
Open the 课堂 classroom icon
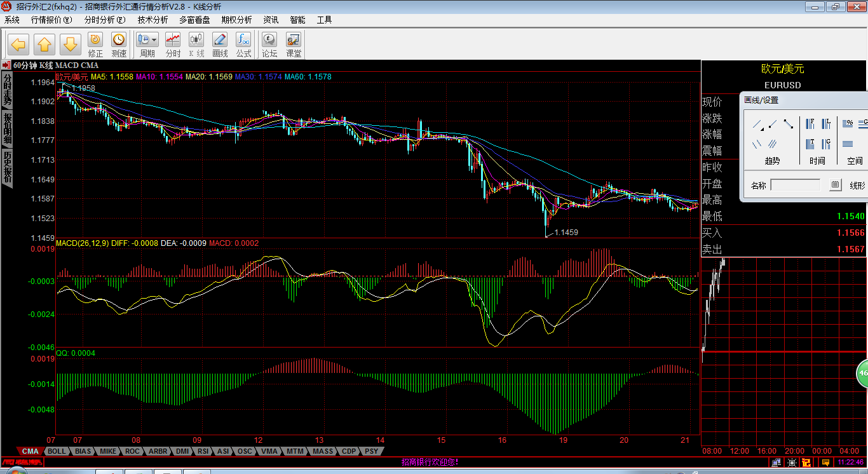point(294,44)
